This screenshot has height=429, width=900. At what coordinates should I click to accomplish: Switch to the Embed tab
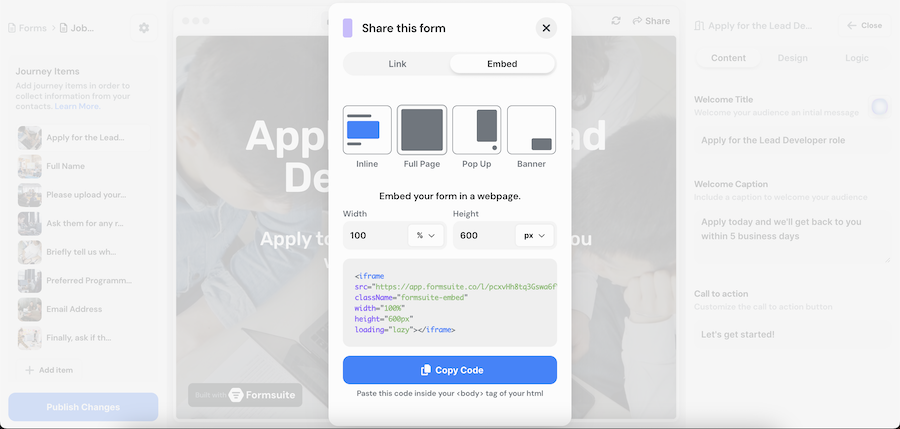click(502, 64)
